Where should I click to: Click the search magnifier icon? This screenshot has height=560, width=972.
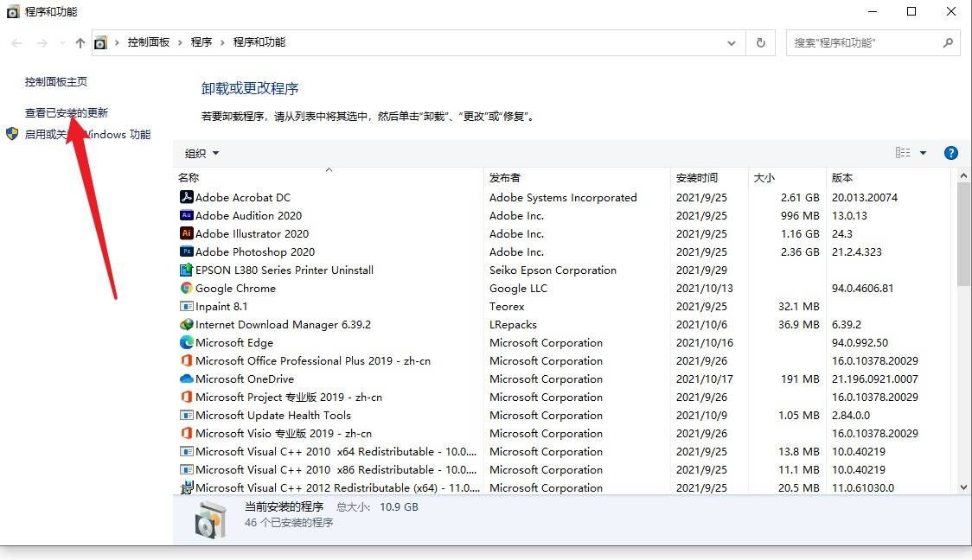(948, 42)
